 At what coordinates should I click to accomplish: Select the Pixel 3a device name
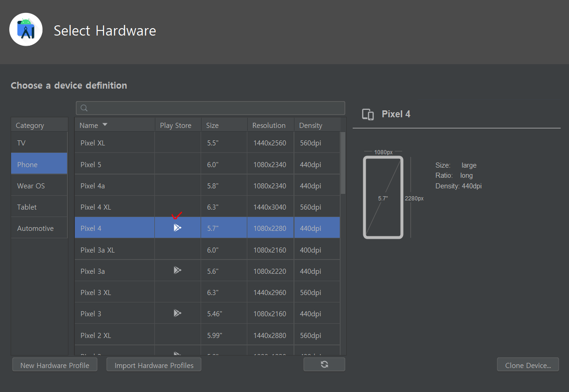click(93, 271)
